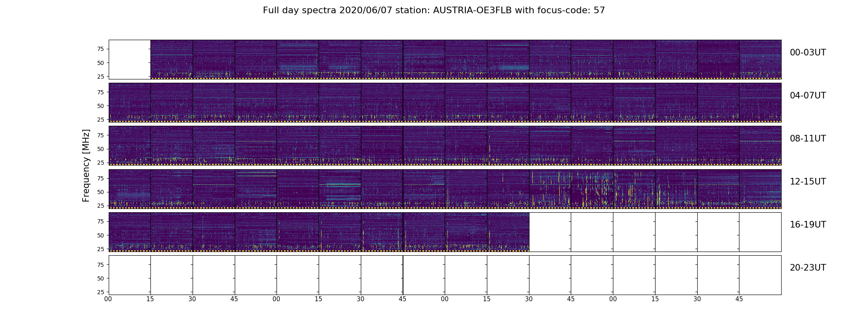Click the rightmost '30' time-axis tick label
The width and height of the screenshot is (868, 331).
click(697, 299)
